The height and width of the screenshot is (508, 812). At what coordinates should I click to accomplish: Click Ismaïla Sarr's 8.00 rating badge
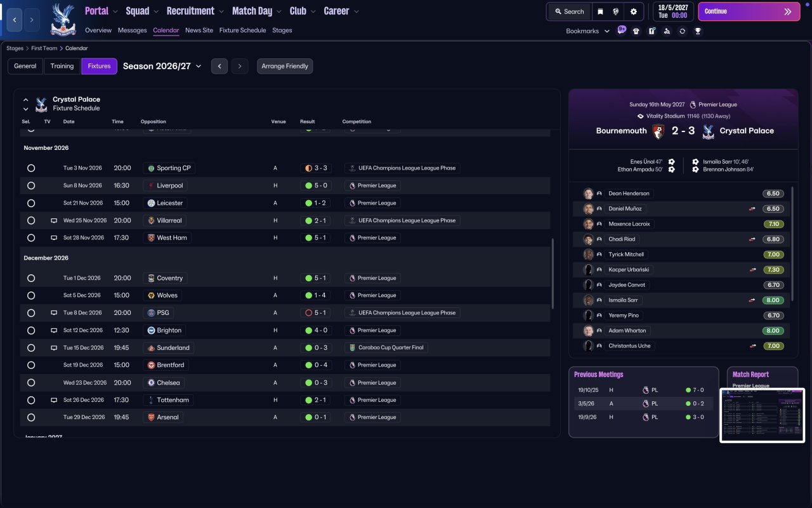[773, 300]
